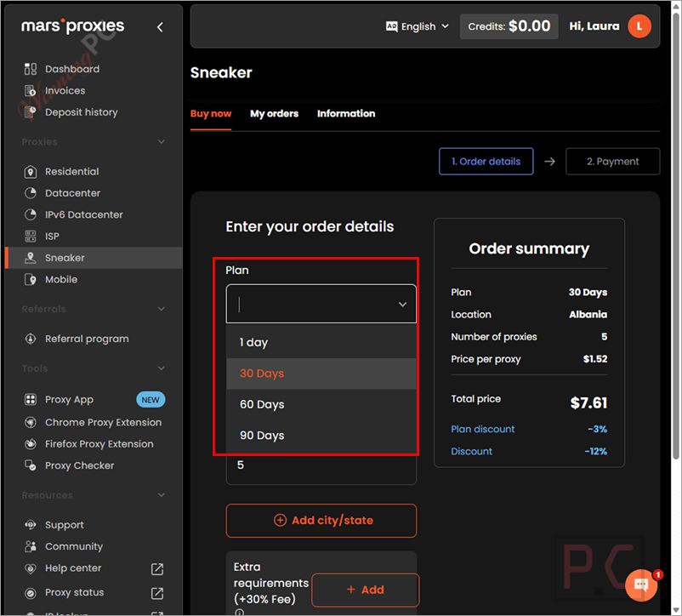This screenshot has width=682, height=616.
Task: Collapse the Referrals sidebar section
Action: coord(162,309)
